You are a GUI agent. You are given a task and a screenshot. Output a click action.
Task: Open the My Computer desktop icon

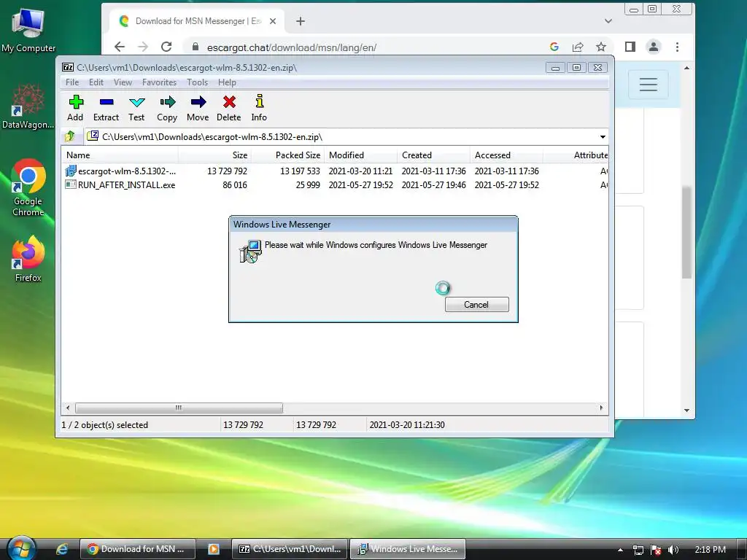click(x=28, y=31)
